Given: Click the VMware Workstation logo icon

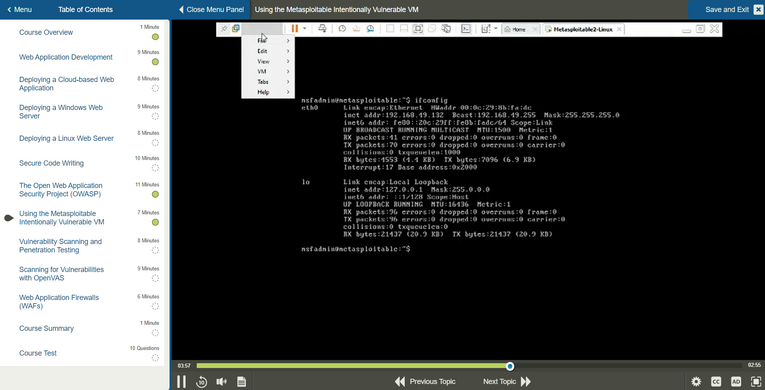Looking at the screenshot, I should [x=236, y=29].
